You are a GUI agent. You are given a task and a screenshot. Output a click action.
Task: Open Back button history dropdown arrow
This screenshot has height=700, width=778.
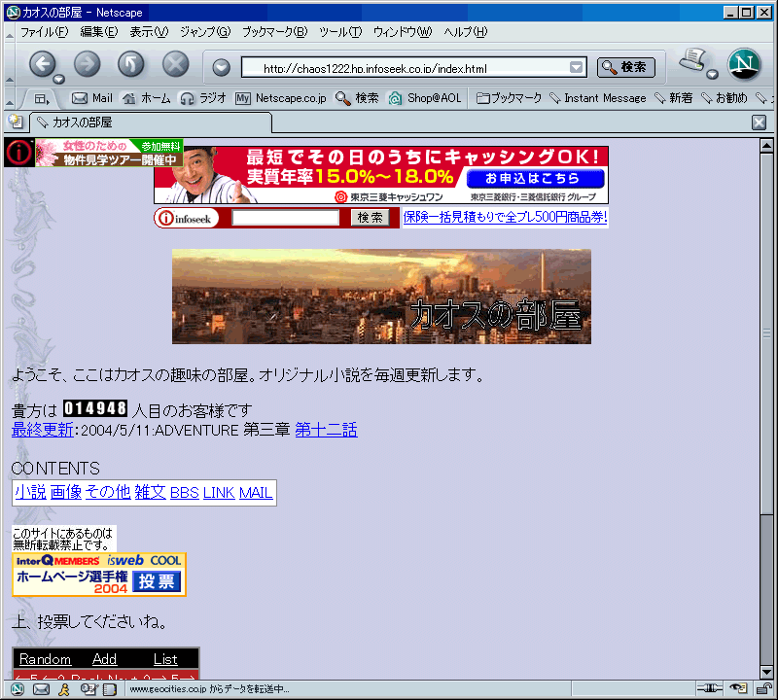click(x=58, y=80)
